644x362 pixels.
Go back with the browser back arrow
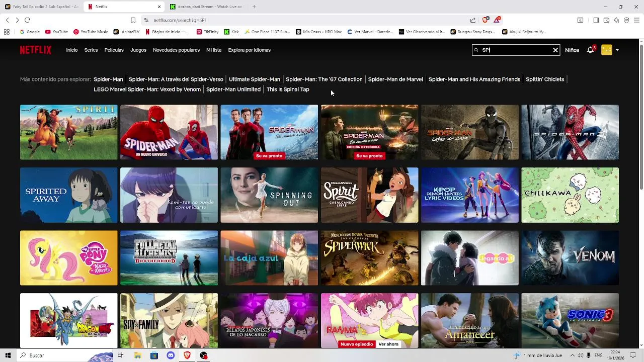(7, 20)
